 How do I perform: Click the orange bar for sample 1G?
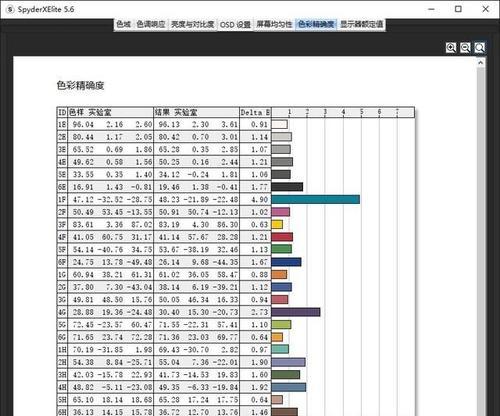coord(279,274)
